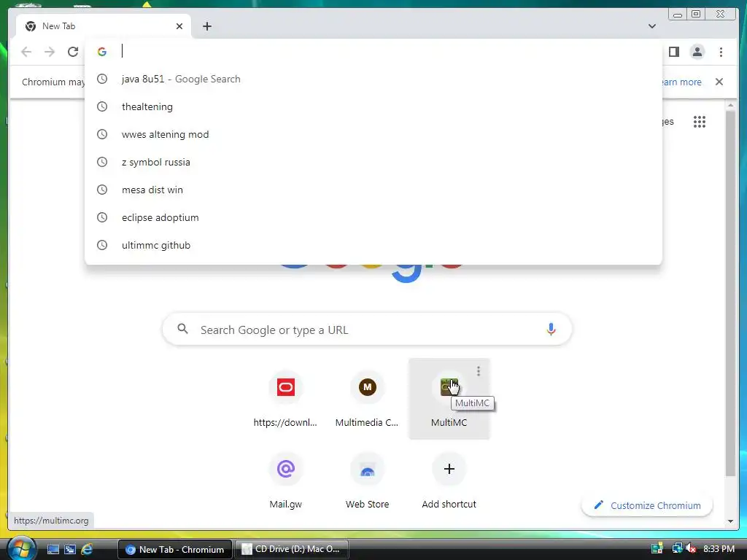Select 'ultimmc github' suggestion
747x560 pixels.
373,245
